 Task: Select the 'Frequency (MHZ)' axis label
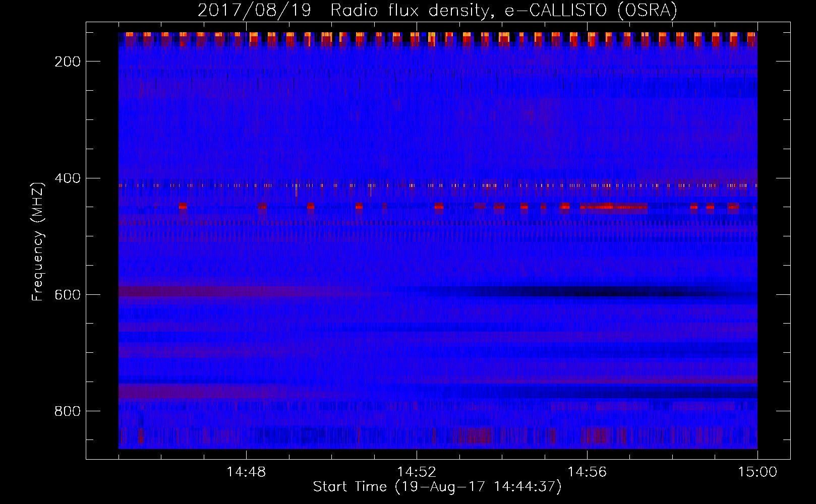(x=38, y=241)
